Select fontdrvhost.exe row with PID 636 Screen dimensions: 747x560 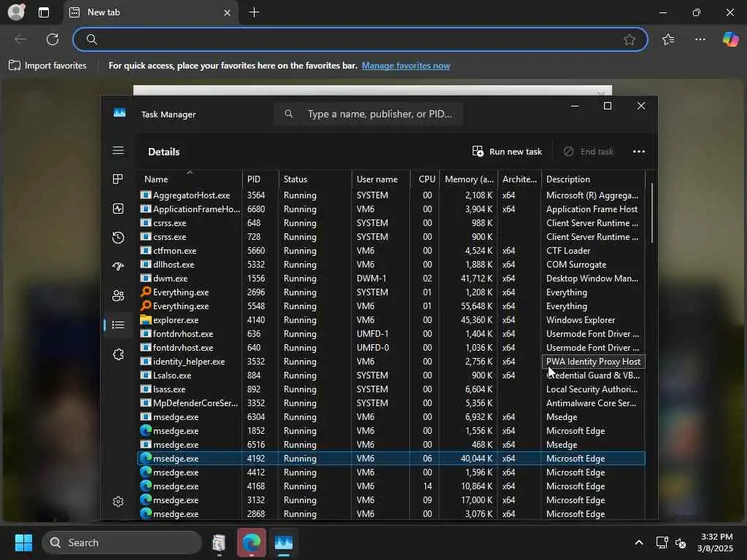point(391,333)
